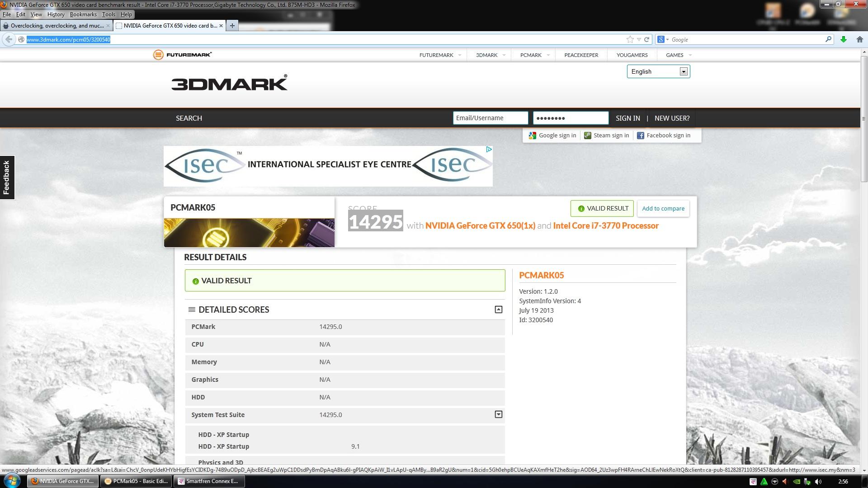Click the Futuremark logo
Viewport: 868px width, 488px height.
(183, 55)
